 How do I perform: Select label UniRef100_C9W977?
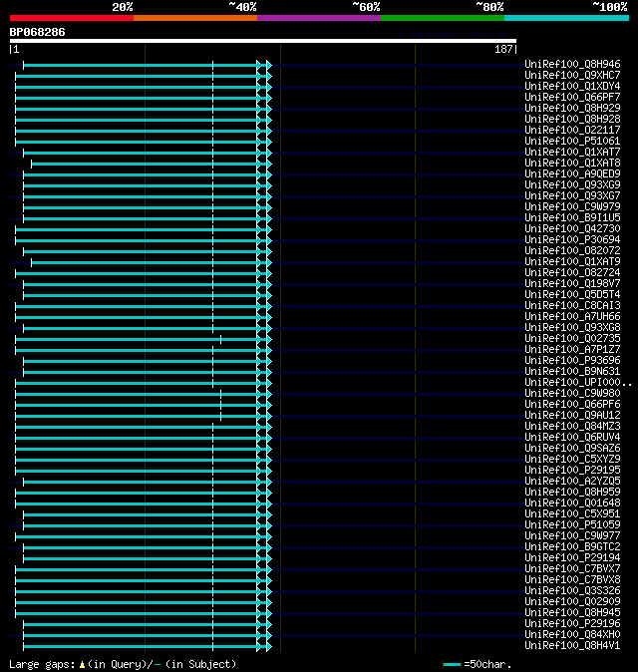572,536
